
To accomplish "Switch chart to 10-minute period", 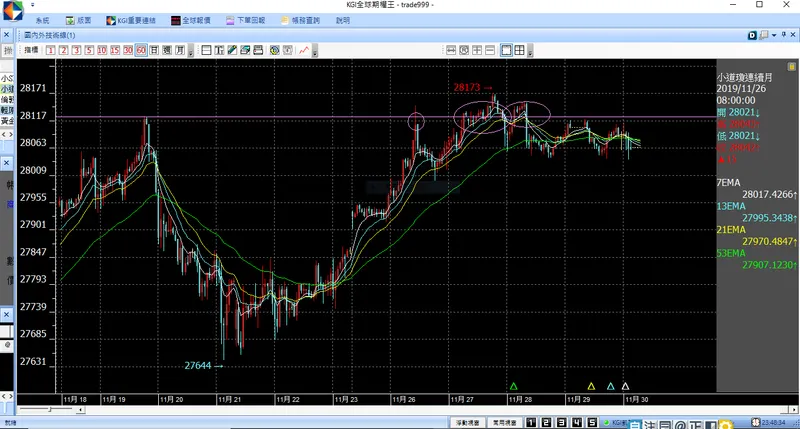I will click(x=102, y=50).
